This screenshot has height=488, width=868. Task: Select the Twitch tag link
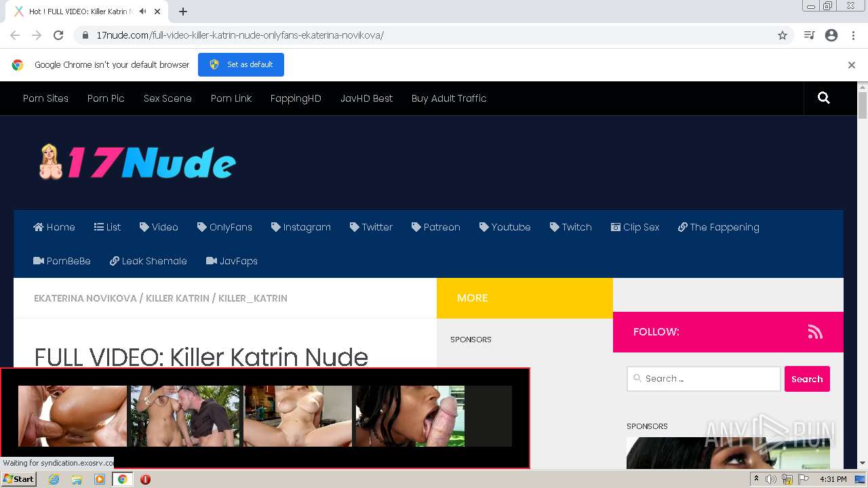pos(571,227)
